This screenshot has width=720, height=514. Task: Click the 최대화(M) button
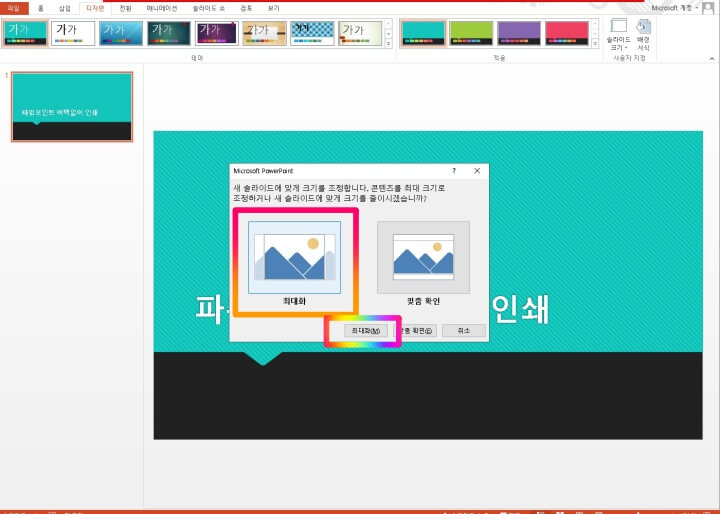[366, 331]
